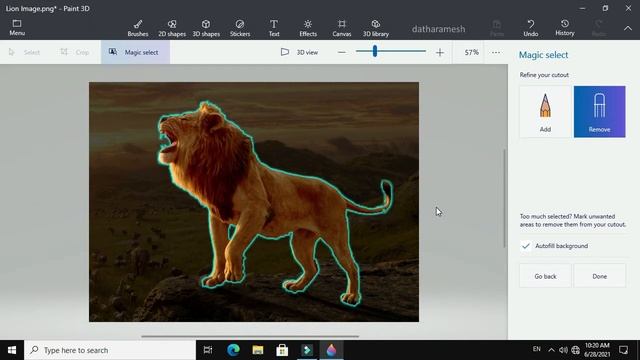
Task: Zoom out with the minus button
Action: pos(342,52)
